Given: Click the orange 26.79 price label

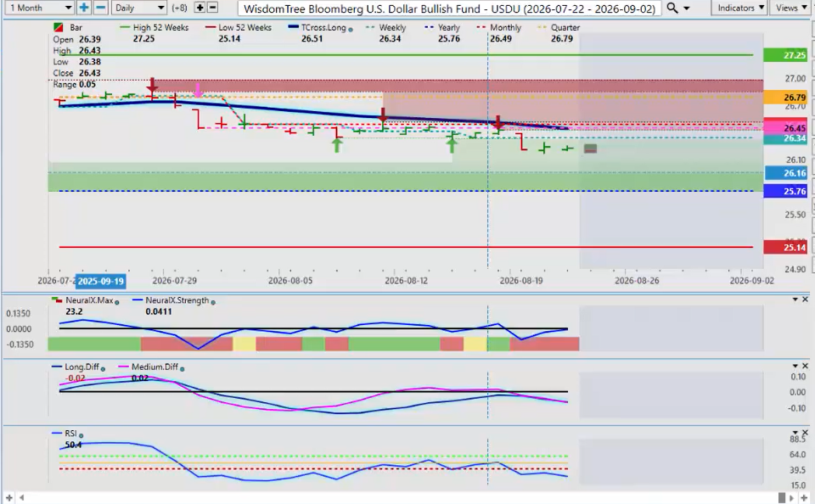Looking at the screenshot, I should click(x=784, y=98).
